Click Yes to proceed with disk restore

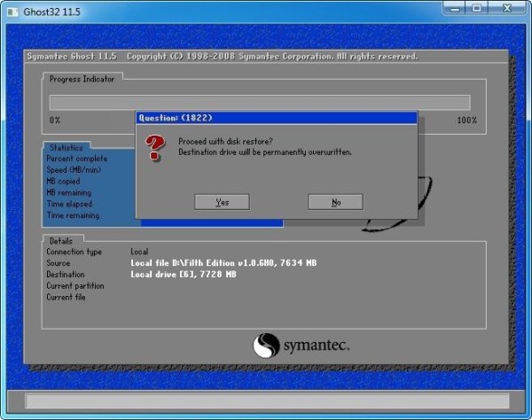(x=222, y=202)
